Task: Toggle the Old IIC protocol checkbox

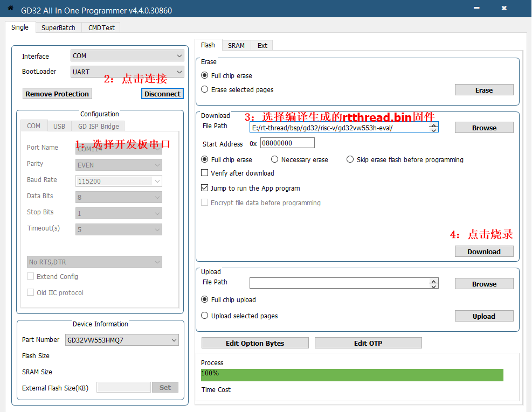Action: pyautogui.click(x=31, y=292)
